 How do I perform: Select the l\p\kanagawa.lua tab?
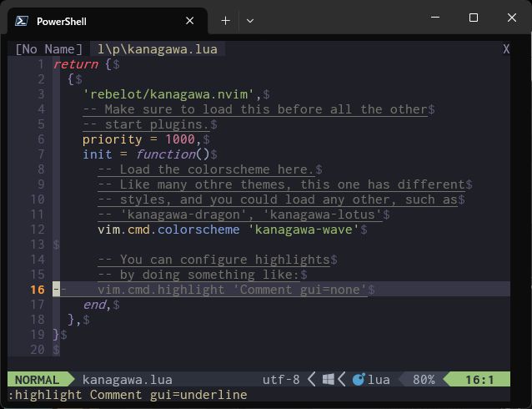157,49
